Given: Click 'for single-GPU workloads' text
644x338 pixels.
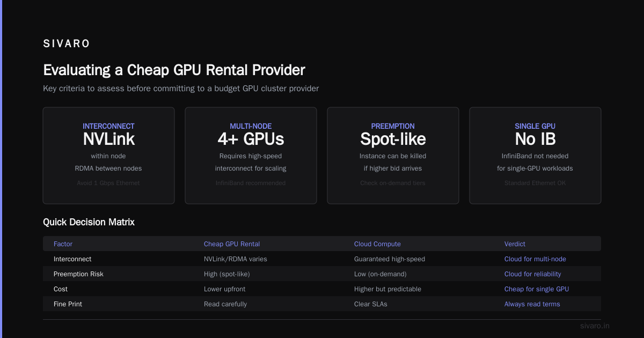Looking at the screenshot, I should click(535, 168).
